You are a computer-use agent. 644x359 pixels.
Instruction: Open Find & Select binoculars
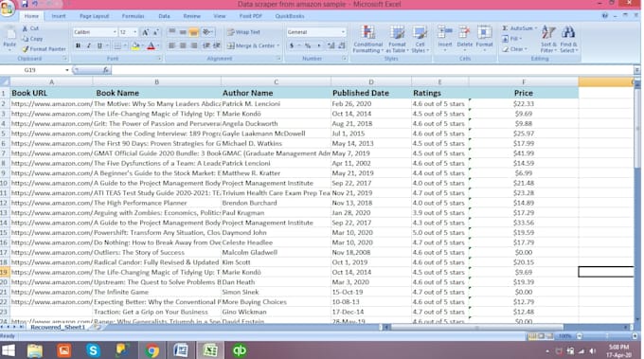pyautogui.click(x=568, y=39)
